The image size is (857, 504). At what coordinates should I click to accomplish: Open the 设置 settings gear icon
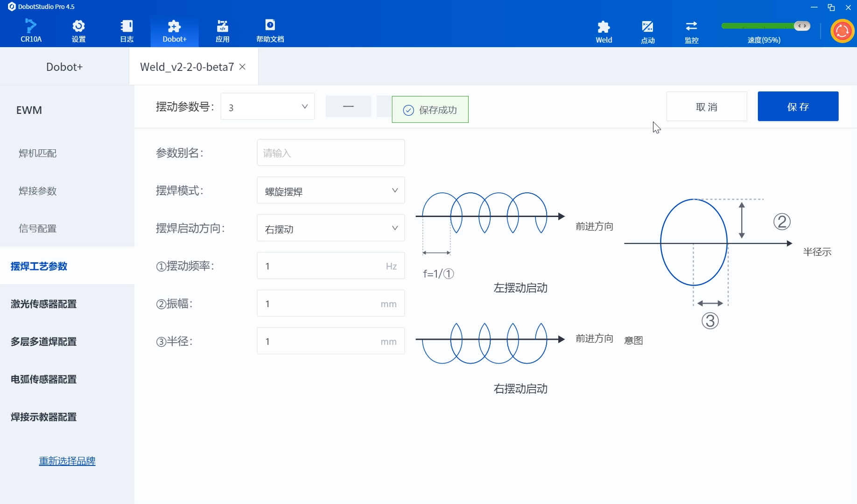click(x=78, y=31)
